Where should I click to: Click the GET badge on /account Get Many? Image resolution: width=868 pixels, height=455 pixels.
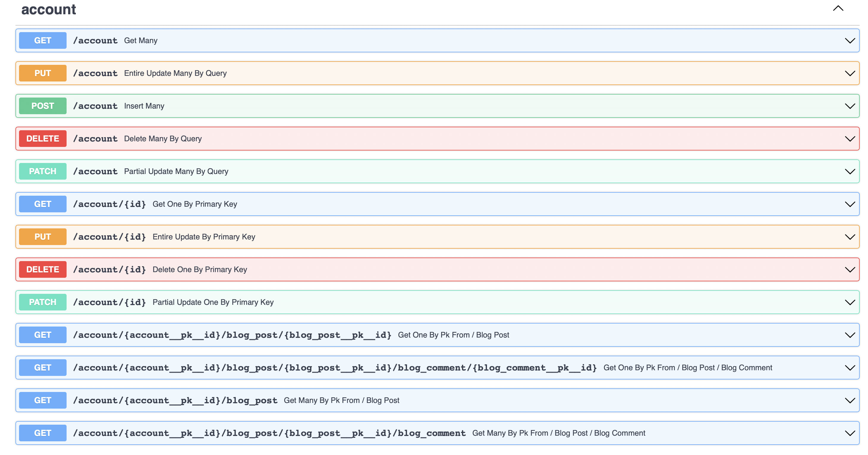click(x=43, y=40)
